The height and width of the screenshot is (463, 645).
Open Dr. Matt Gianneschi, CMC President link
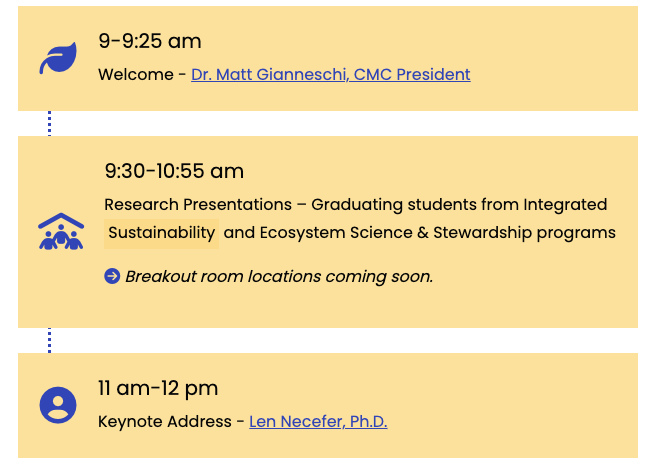pos(330,74)
